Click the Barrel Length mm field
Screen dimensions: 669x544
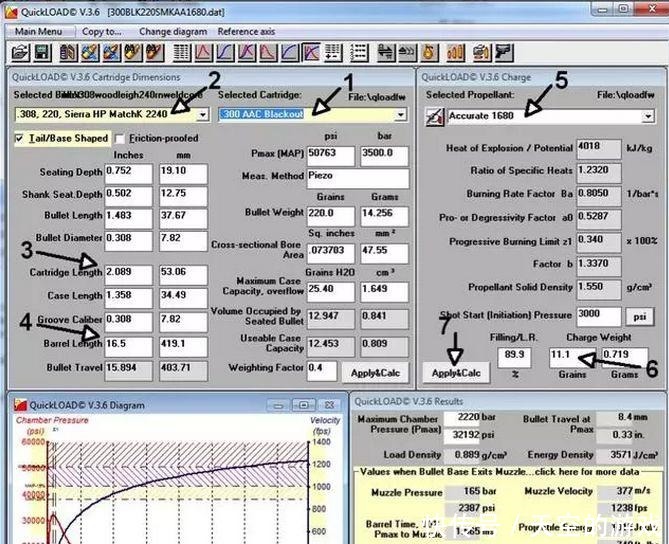(x=183, y=347)
